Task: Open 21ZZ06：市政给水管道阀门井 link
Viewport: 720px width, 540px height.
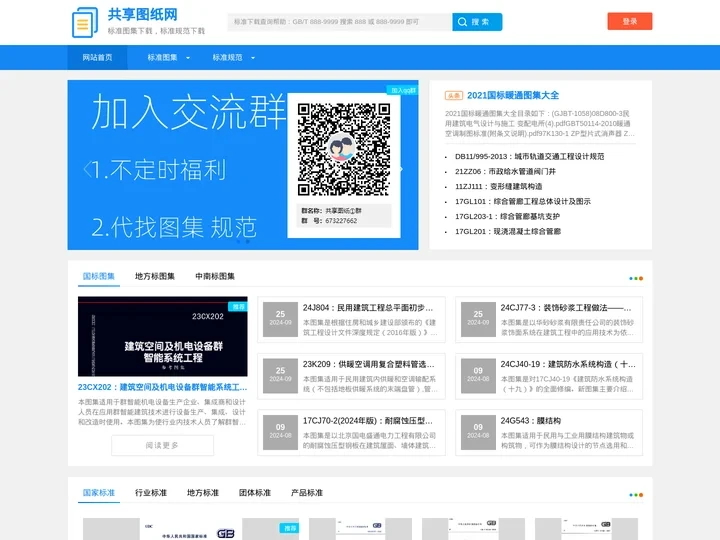Action: click(505, 171)
